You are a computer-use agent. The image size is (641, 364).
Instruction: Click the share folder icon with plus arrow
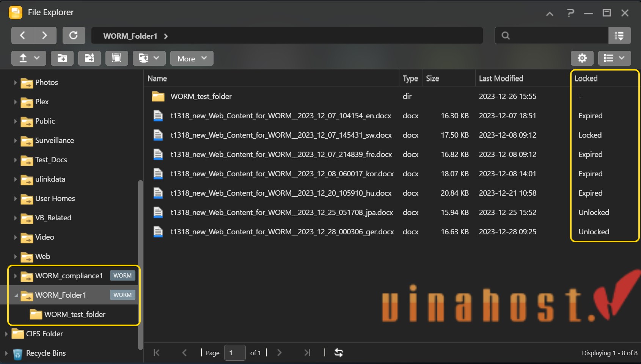click(x=90, y=58)
